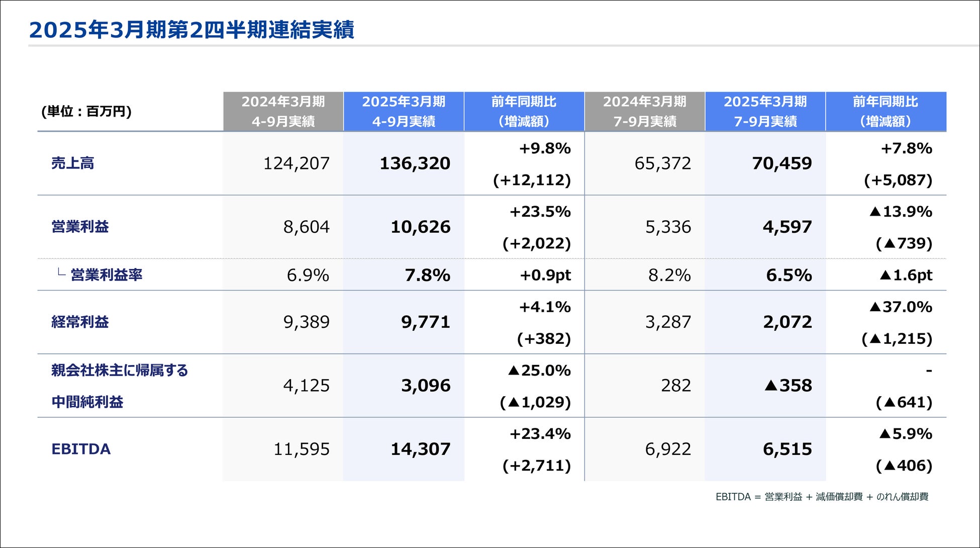Select the ▲37.0% change value

pyautogui.click(x=901, y=307)
